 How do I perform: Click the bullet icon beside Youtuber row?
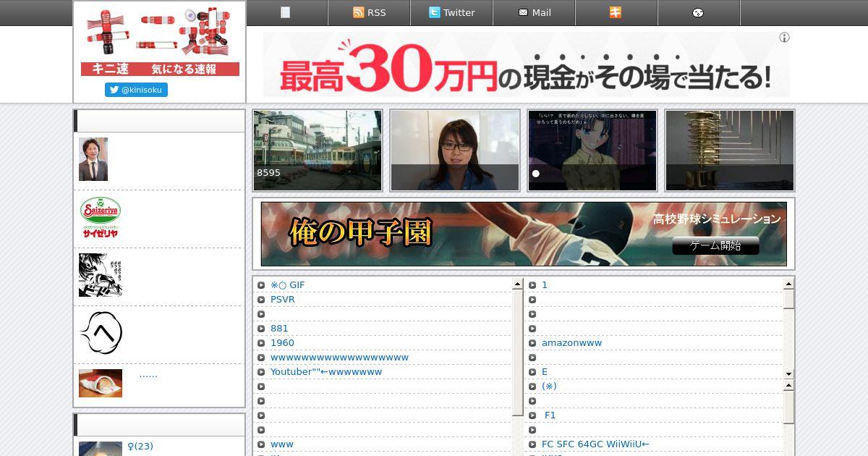point(261,372)
